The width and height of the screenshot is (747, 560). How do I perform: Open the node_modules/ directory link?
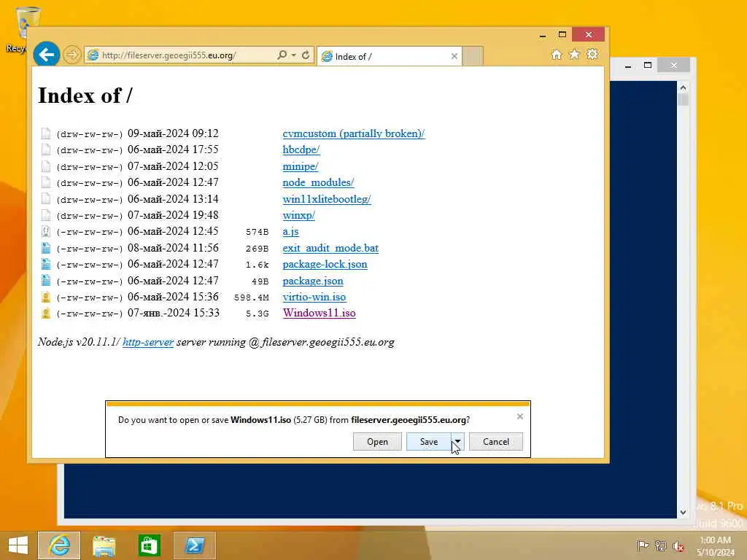pyautogui.click(x=318, y=182)
